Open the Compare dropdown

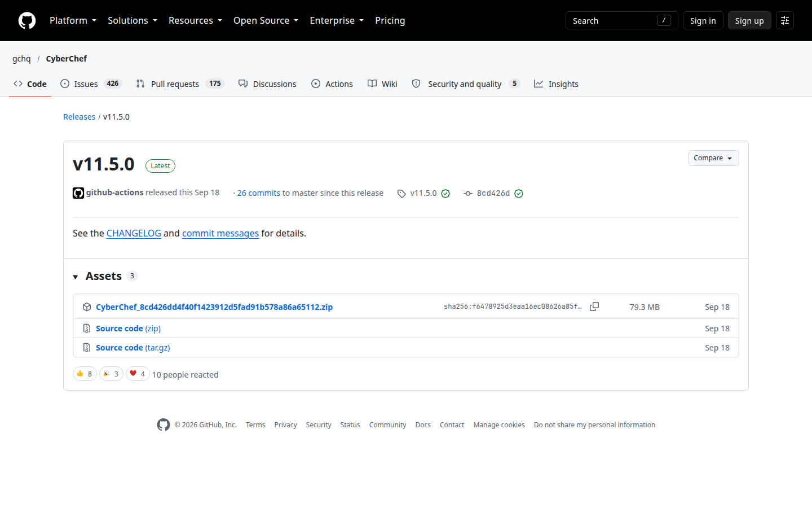713,158
